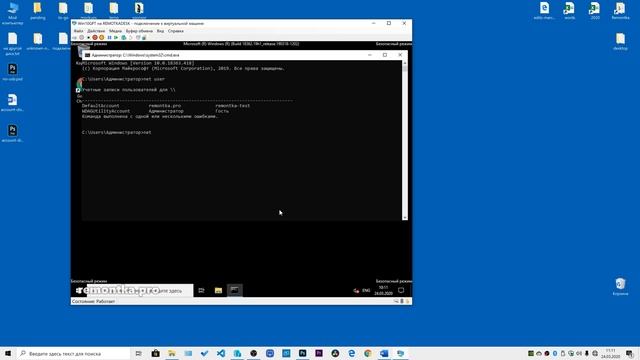The height and width of the screenshot is (360, 640).
Task: Click the host taskbar search box
Action: (73, 353)
